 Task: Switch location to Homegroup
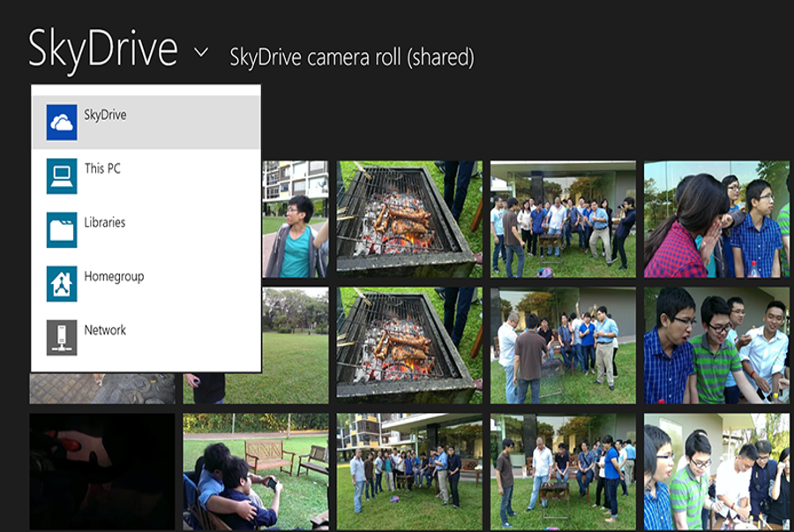pyautogui.click(x=146, y=283)
